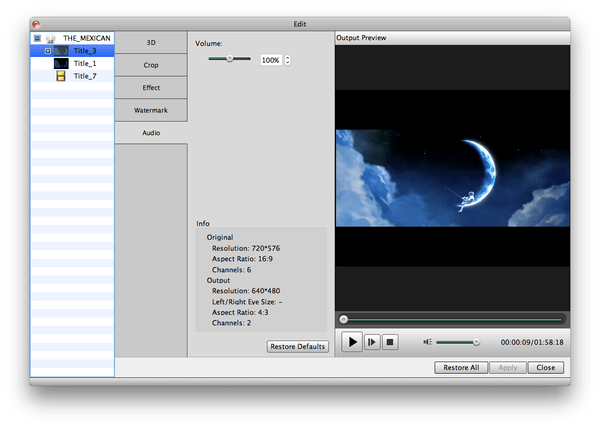Switch to the Effect tab

click(151, 88)
